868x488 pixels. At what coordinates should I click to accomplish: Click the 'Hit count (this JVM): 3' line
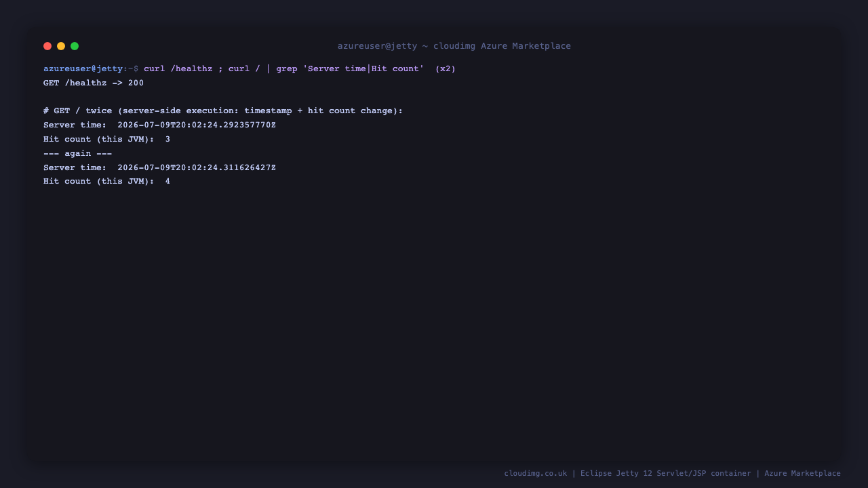point(106,140)
